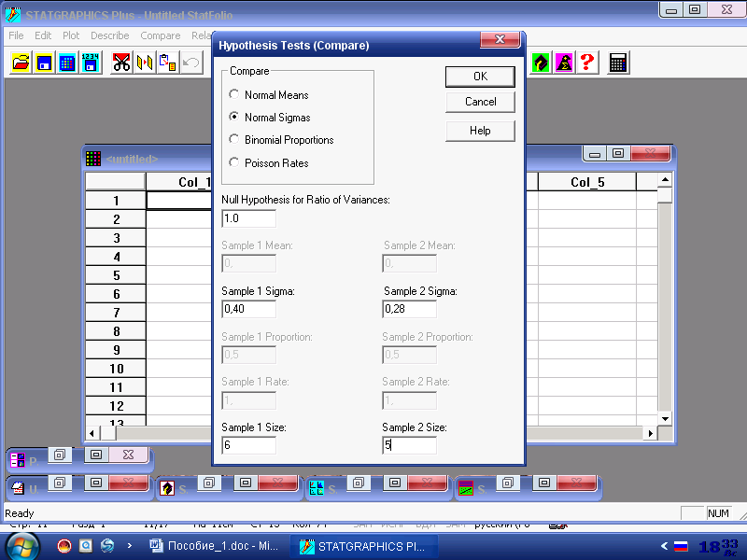Image resolution: width=747 pixels, height=560 pixels.
Task: Click the Undo arrow icon
Action: point(191,63)
